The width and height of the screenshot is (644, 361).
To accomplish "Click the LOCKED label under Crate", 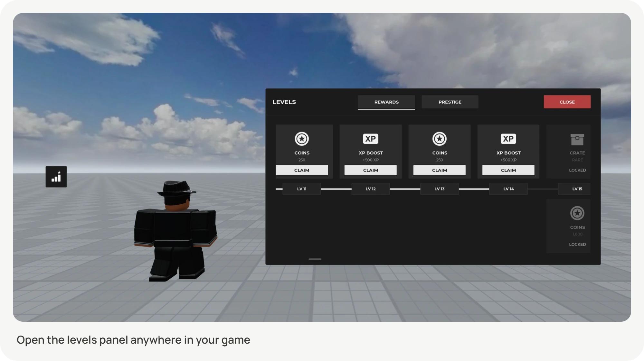I will [x=577, y=170].
